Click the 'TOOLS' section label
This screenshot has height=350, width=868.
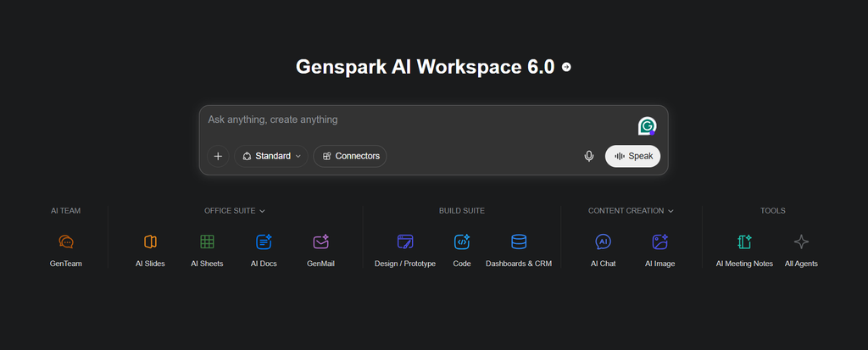pos(773,211)
